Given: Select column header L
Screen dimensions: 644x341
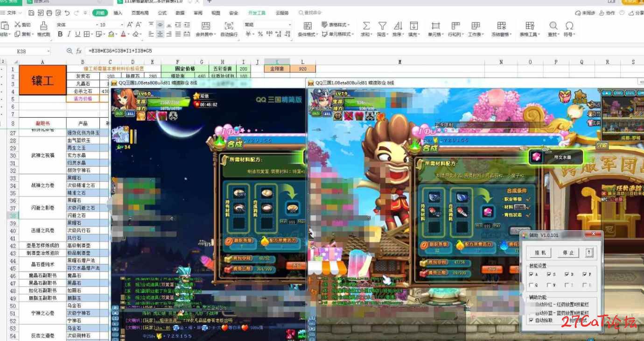Looking at the screenshot, I should point(302,62).
